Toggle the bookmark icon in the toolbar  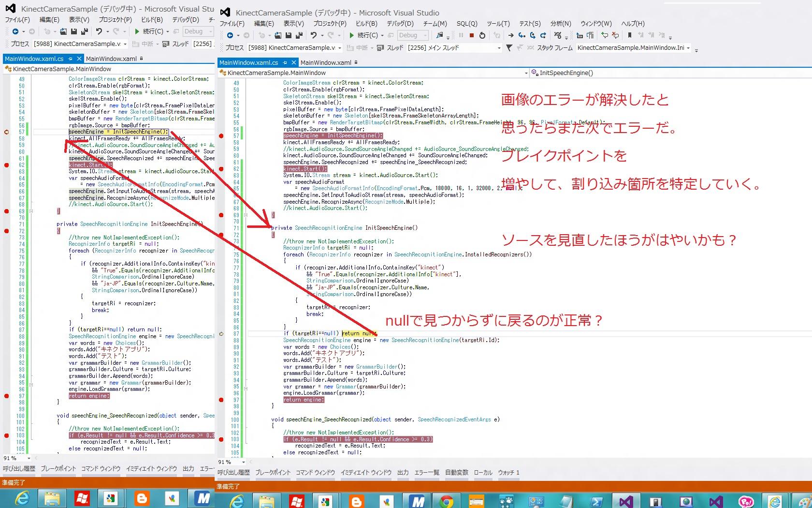click(x=630, y=35)
